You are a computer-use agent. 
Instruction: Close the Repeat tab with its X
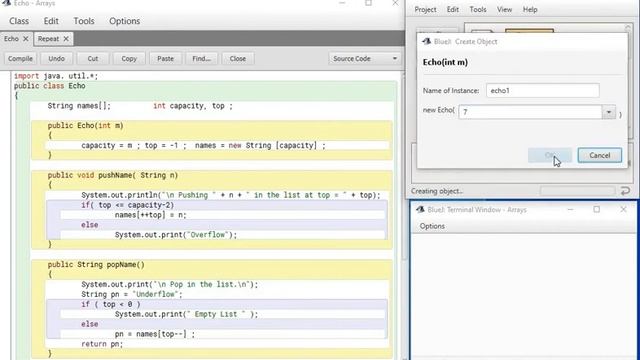pos(66,39)
